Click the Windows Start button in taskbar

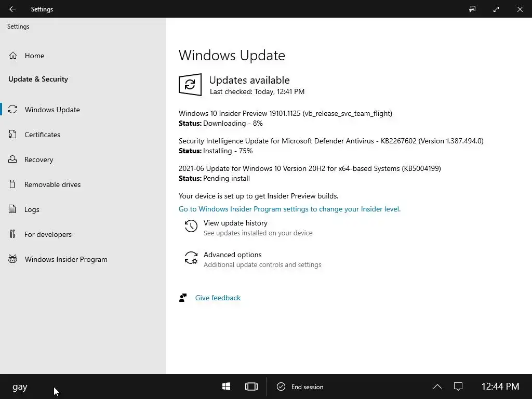(227, 387)
